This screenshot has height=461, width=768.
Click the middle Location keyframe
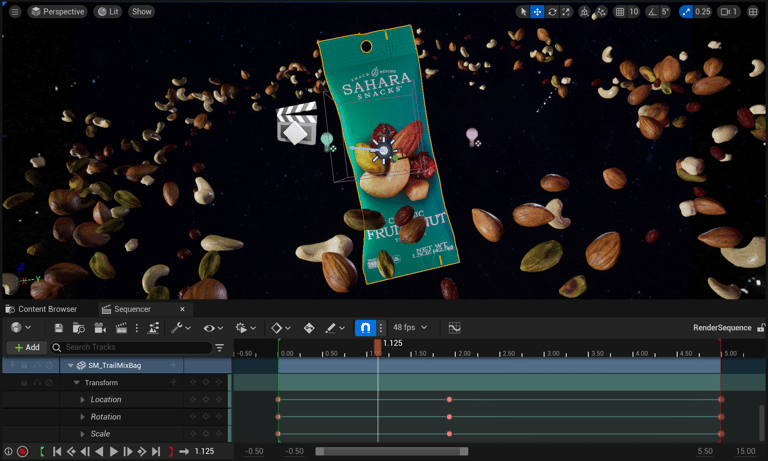[x=449, y=400]
